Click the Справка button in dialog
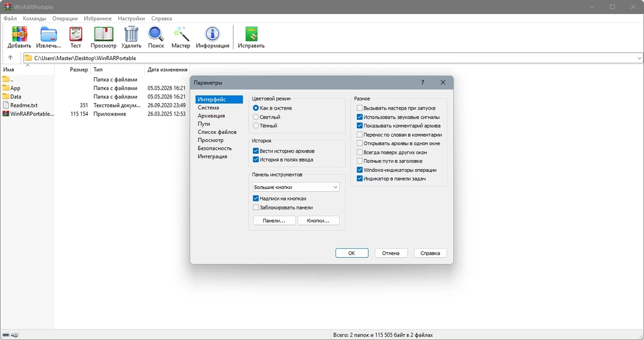This screenshot has width=644, height=340. (430, 253)
